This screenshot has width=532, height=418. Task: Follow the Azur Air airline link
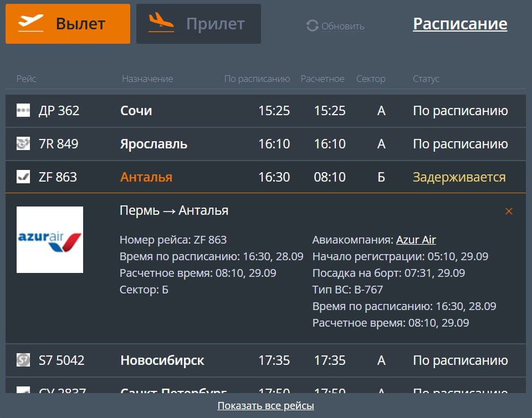pos(416,240)
